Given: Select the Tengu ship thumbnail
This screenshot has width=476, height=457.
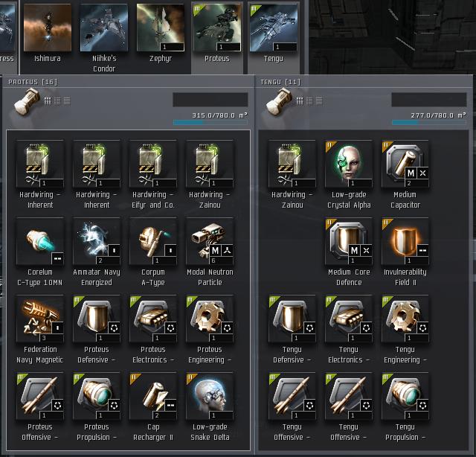Looking at the screenshot, I should click(274, 28).
